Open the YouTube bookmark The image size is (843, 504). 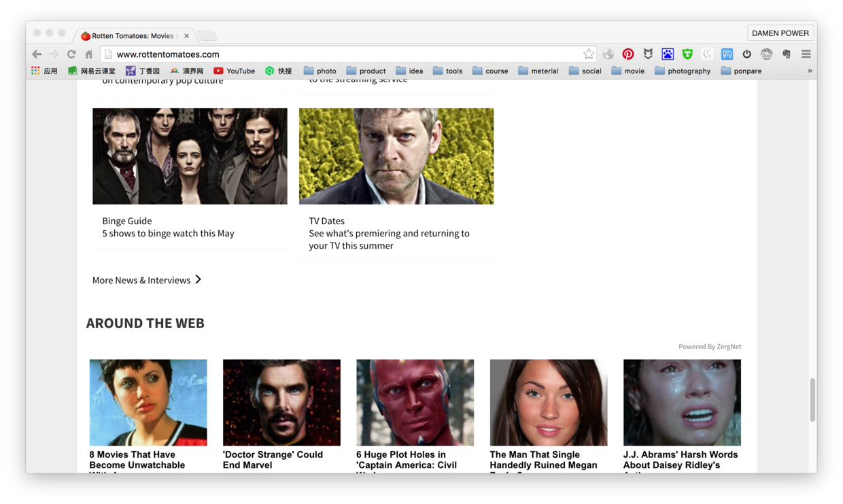(x=234, y=71)
